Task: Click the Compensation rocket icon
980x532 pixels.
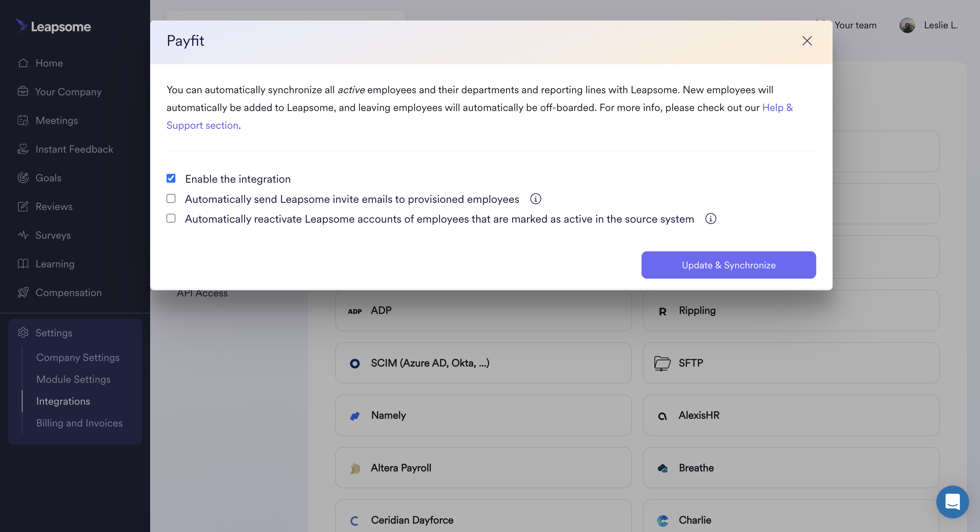Action: 23,293
